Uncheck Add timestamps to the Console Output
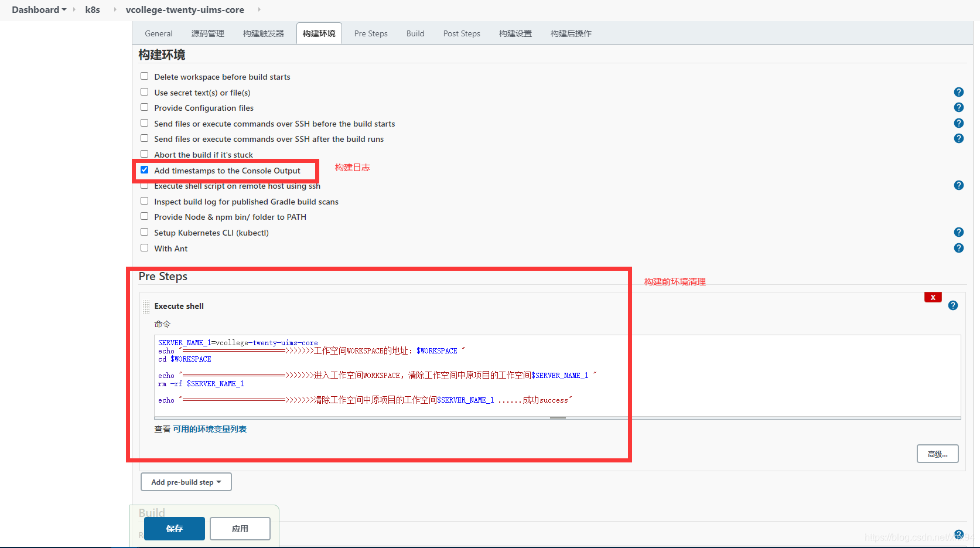The width and height of the screenshot is (980, 548). (x=144, y=170)
